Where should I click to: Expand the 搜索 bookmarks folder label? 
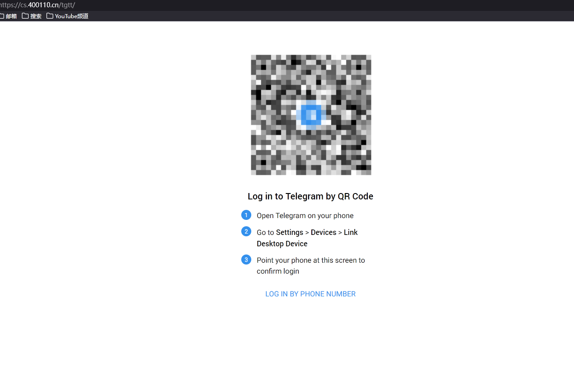click(x=36, y=16)
